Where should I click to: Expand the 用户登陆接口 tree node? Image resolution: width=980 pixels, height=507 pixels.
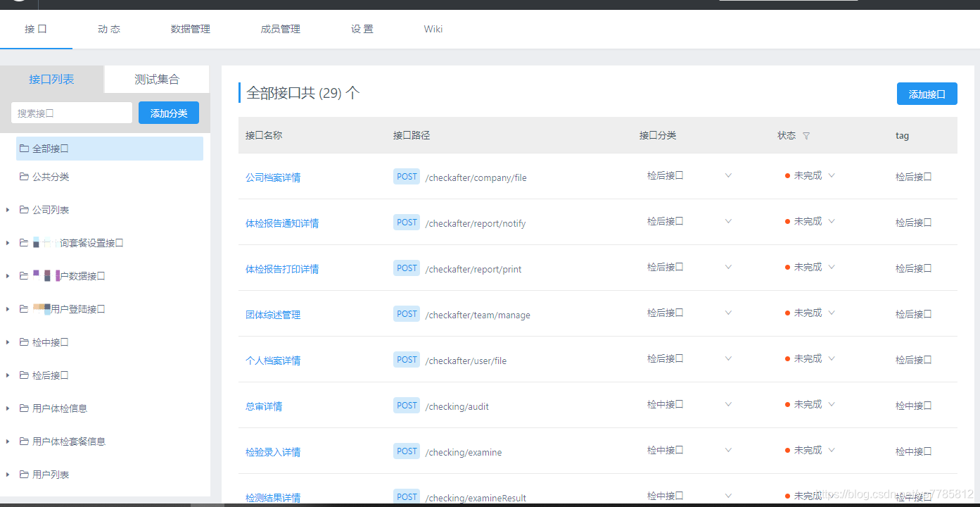pyautogui.click(x=8, y=309)
